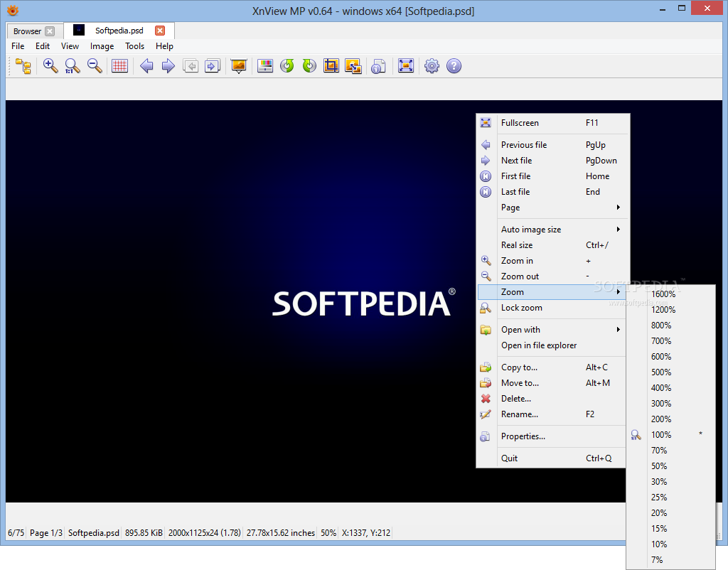Expand the Zoom submenu entry

click(553, 292)
